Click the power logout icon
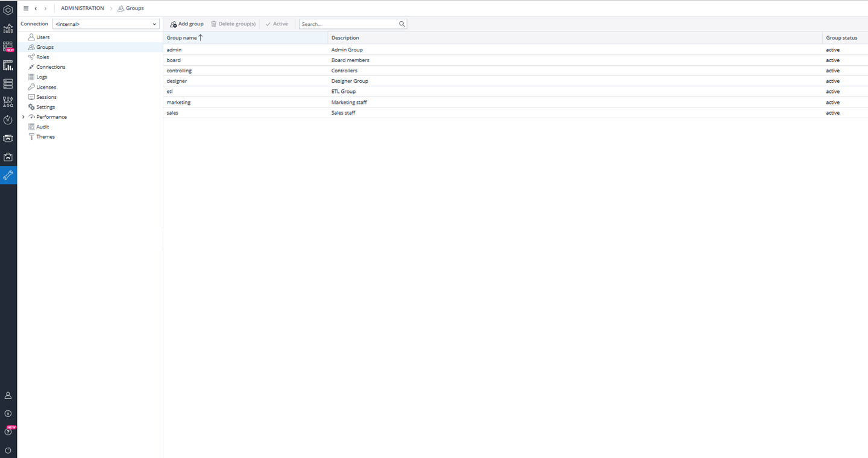The width and height of the screenshot is (868, 458). 8,450
